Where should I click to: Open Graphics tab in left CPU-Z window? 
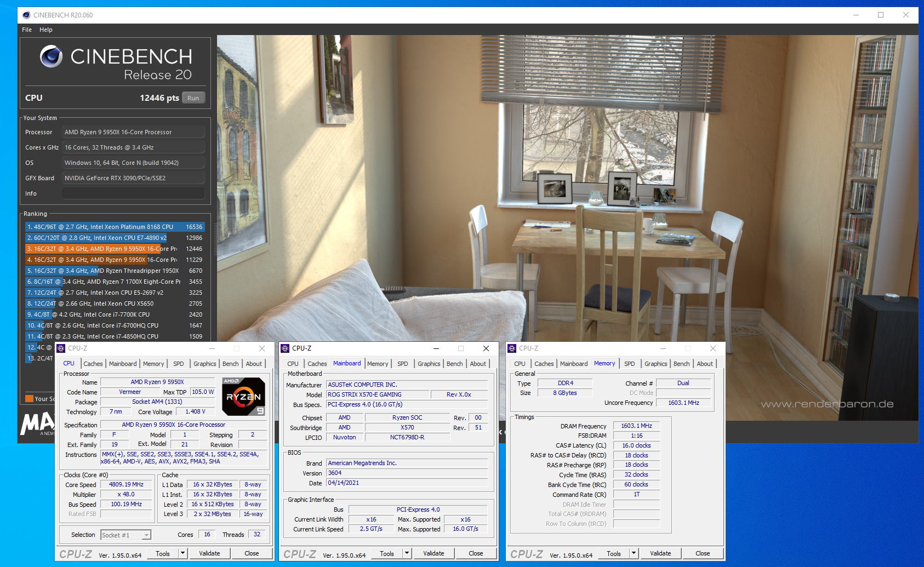[x=205, y=364]
